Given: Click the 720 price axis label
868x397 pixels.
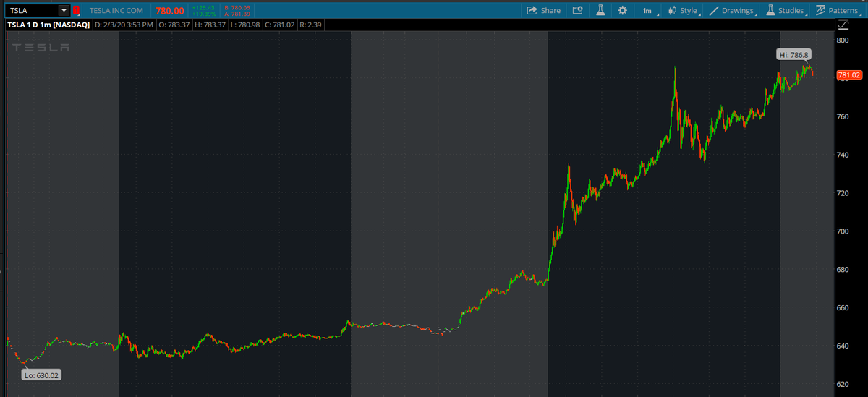Looking at the screenshot, I should (x=843, y=193).
